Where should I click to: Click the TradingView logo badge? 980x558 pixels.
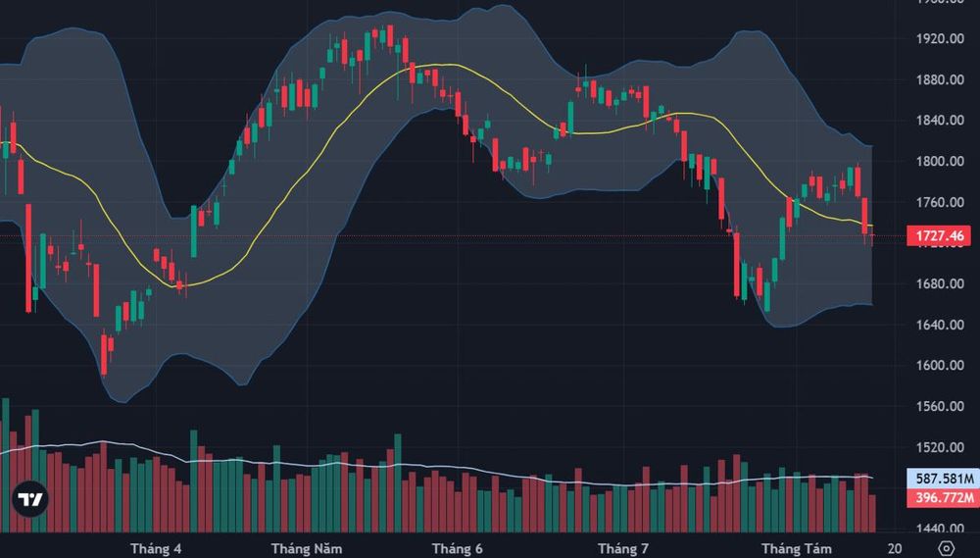pos(30,499)
